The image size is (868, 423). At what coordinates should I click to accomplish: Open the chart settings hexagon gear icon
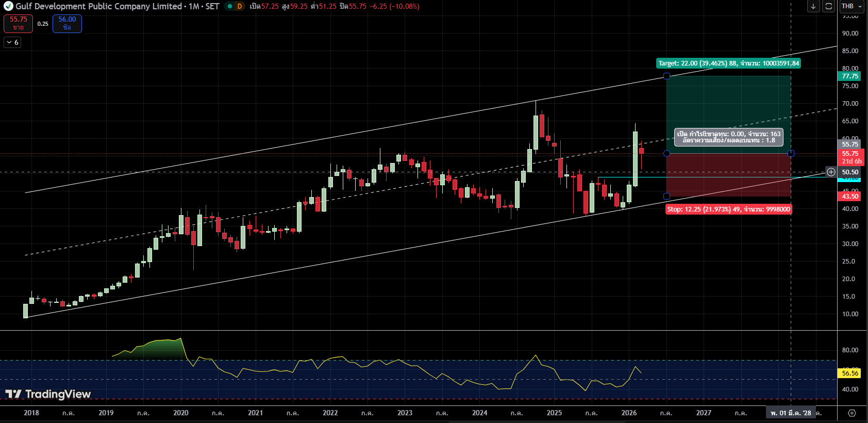tap(852, 413)
